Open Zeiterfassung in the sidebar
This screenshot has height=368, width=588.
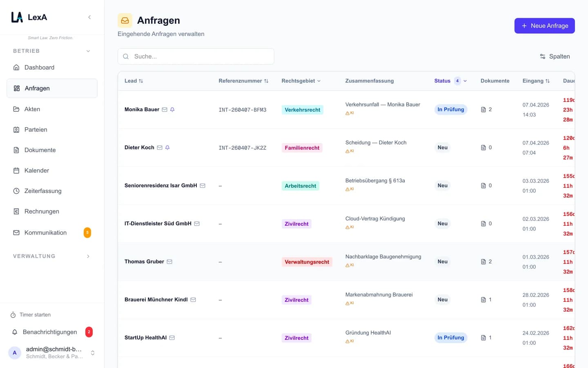(52, 191)
